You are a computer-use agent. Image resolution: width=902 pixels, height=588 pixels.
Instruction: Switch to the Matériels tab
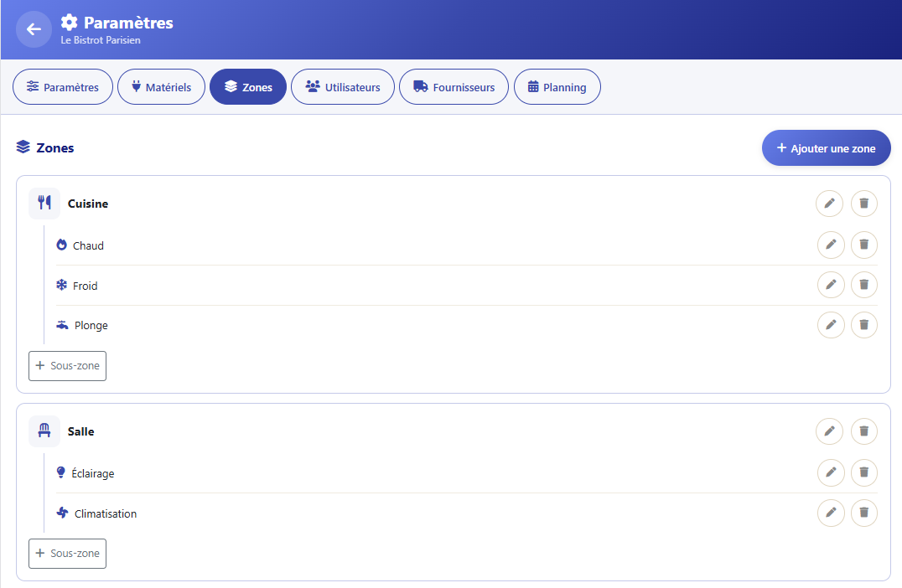(161, 86)
